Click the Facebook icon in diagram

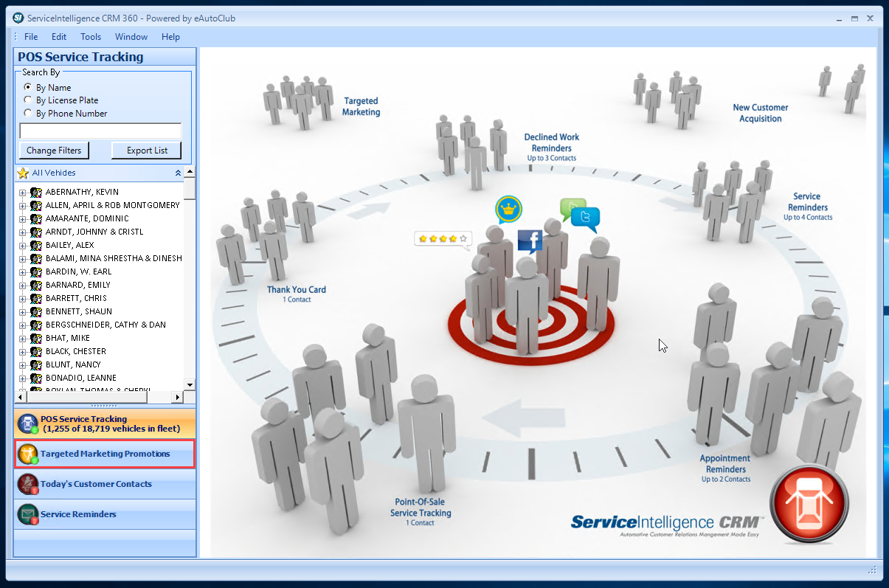coord(530,241)
